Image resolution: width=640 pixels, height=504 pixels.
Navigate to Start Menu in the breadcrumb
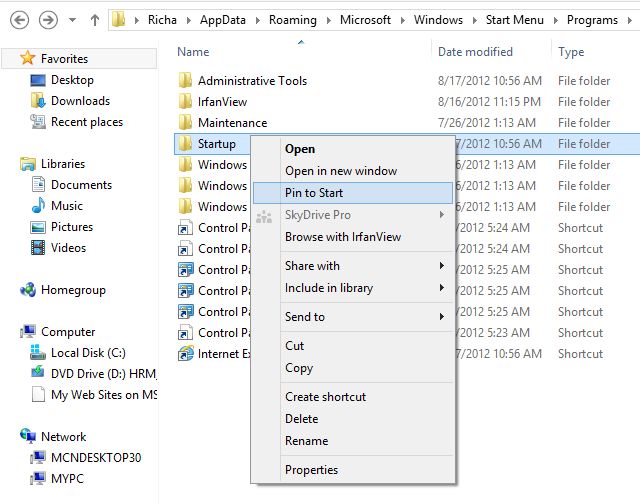tap(515, 20)
